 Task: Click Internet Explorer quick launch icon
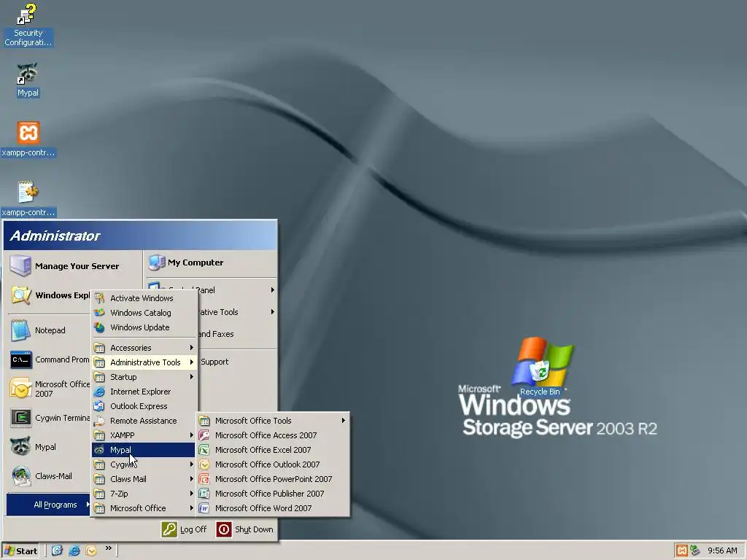(x=74, y=551)
